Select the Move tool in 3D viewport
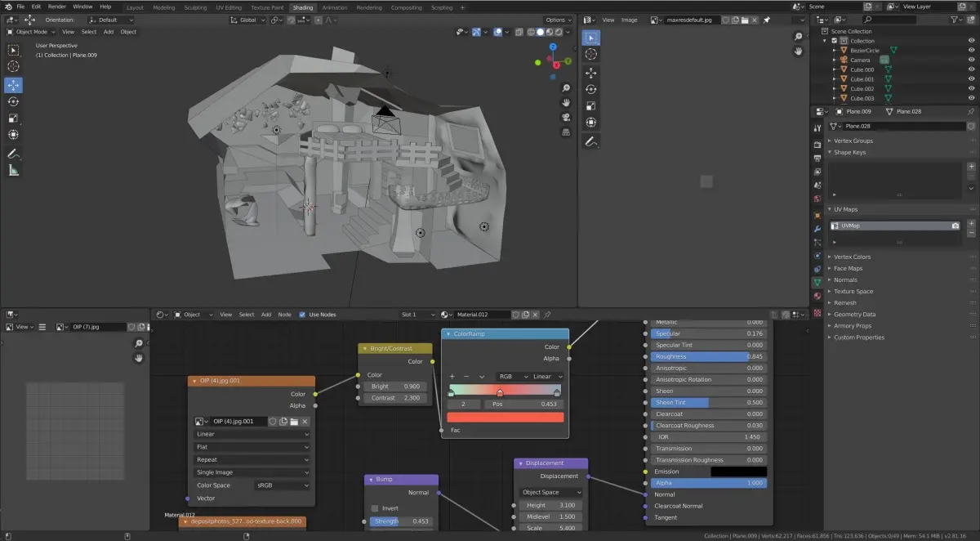The image size is (980, 541). [13, 85]
